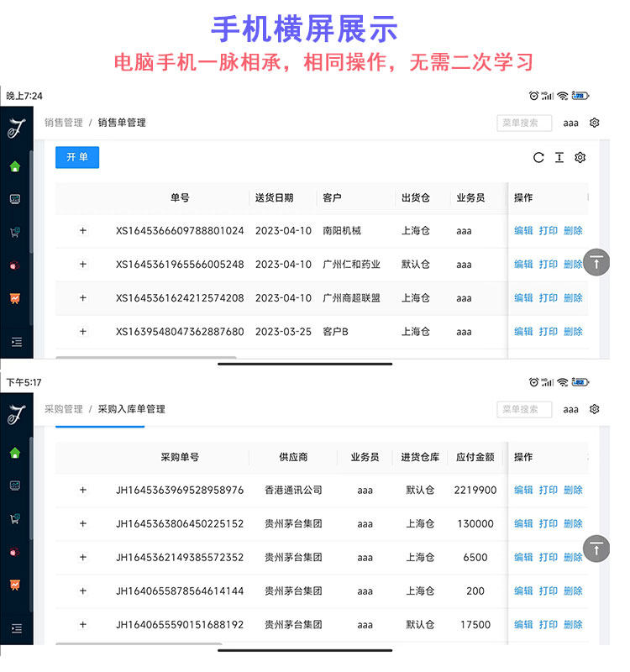
Task: Open home icon in 采购管理 screen sidebar
Action: coord(15,453)
